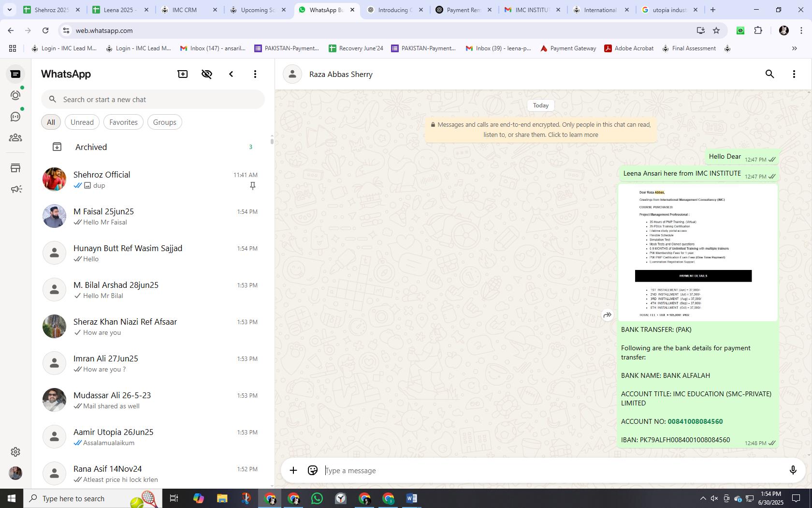Open the Sheraz Khan Niazi Ref Afsaar chat

pos(153,327)
